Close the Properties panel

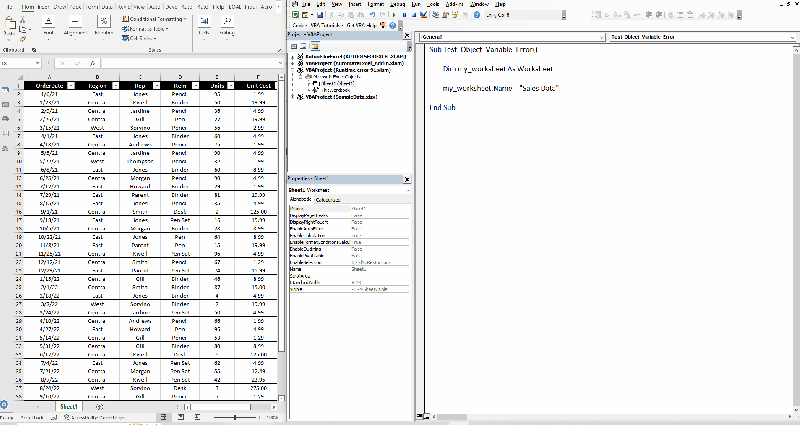[407, 180]
